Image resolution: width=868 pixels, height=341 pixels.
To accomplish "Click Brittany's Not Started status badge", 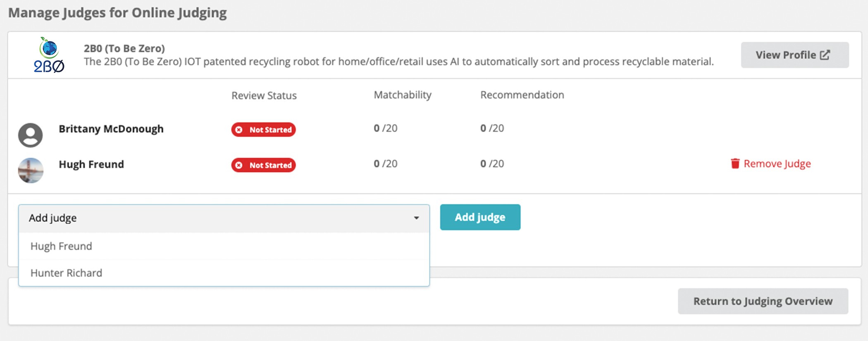I will tap(263, 130).
